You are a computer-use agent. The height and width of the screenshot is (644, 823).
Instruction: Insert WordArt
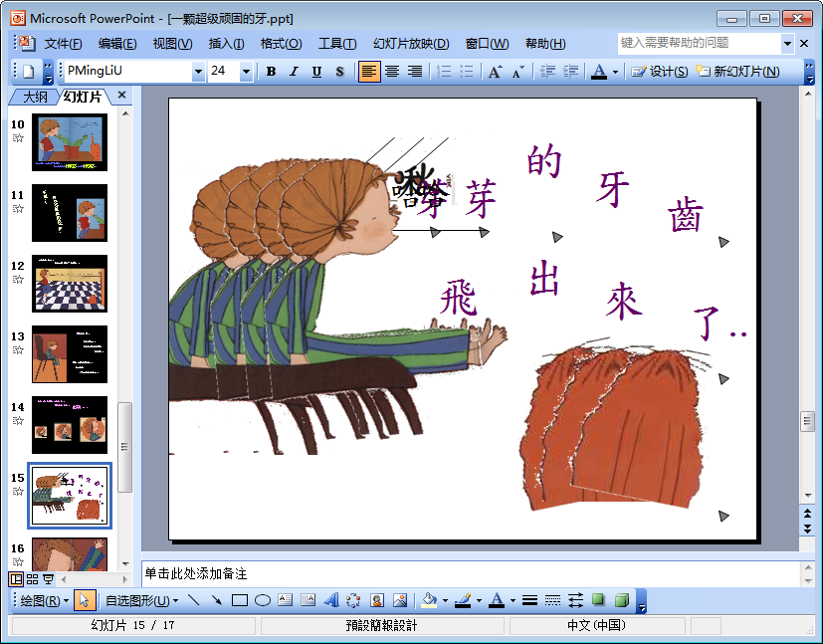[x=331, y=600]
